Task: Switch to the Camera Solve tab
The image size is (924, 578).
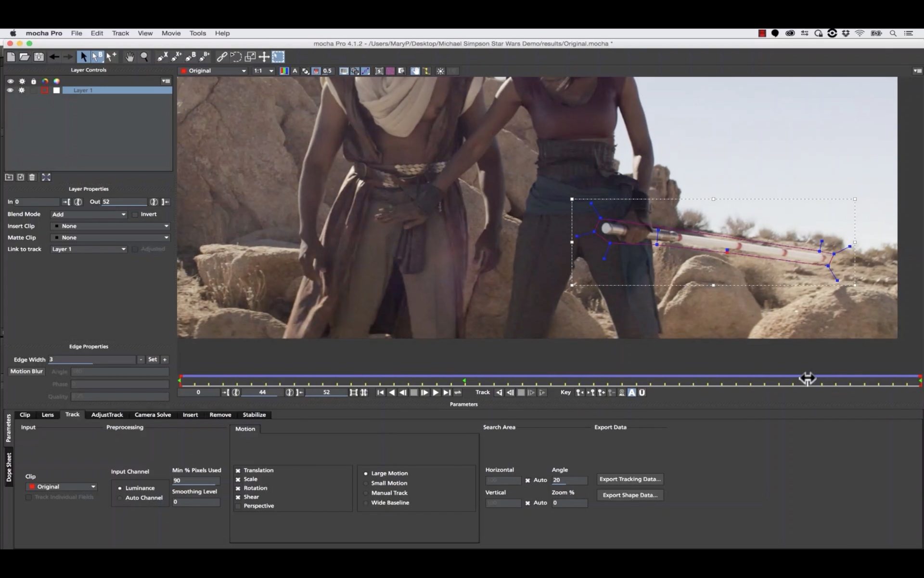Action: (x=153, y=415)
